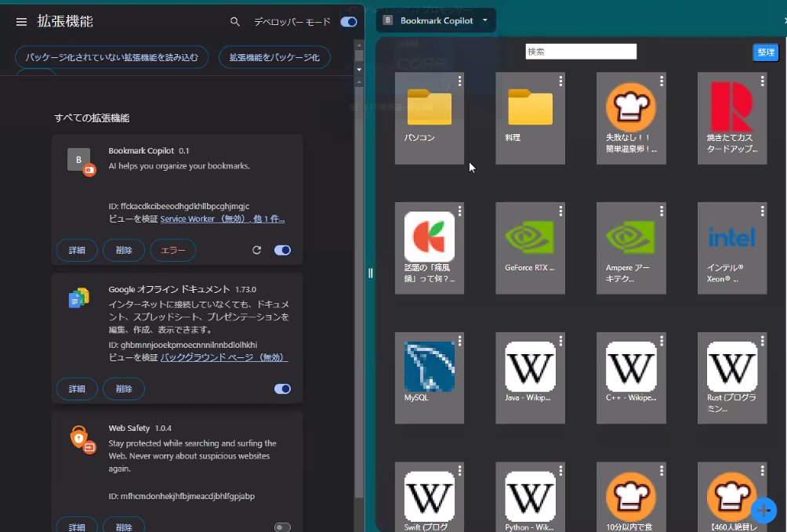Open the 10分以内で食 bookmark

(632, 497)
